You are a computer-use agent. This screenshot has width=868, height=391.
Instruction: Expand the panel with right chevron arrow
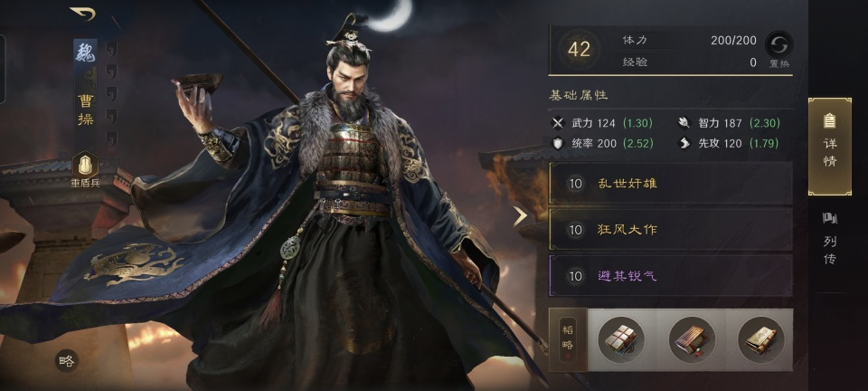(520, 216)
